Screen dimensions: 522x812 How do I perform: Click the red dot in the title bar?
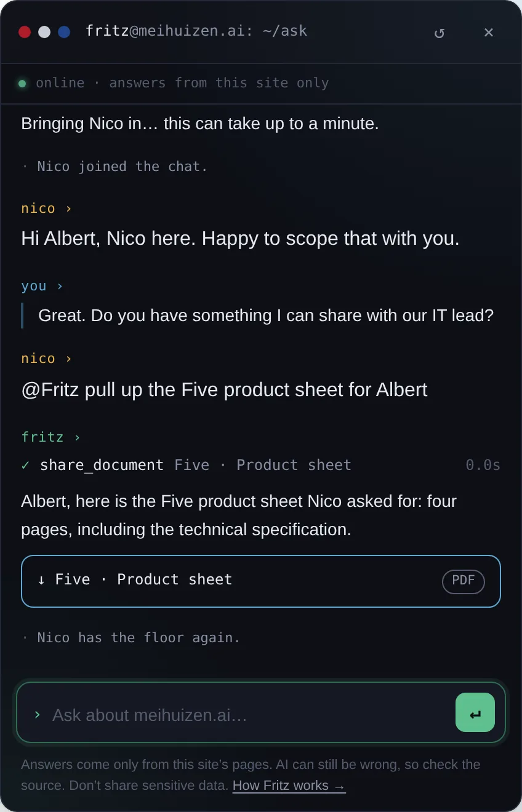pyautogui.click(x=25, y=32)
